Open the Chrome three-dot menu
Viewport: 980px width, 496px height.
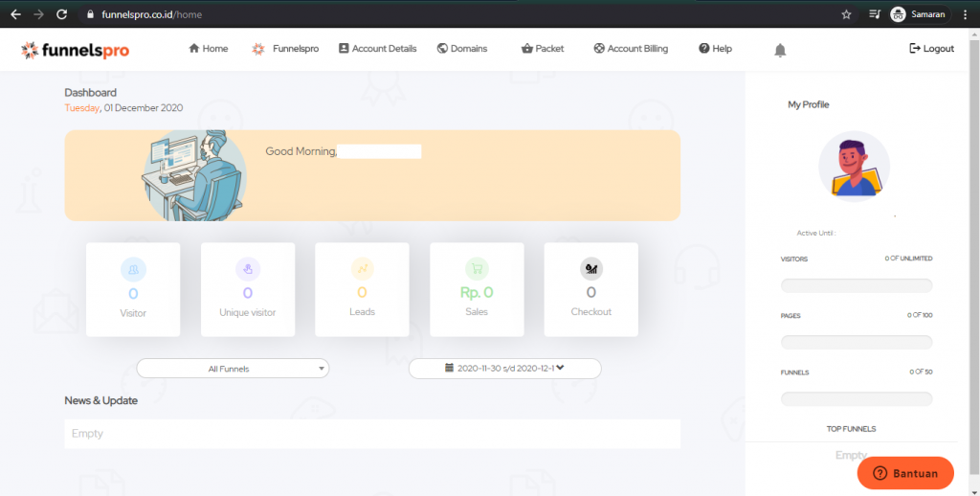click(x=965, y=14)
